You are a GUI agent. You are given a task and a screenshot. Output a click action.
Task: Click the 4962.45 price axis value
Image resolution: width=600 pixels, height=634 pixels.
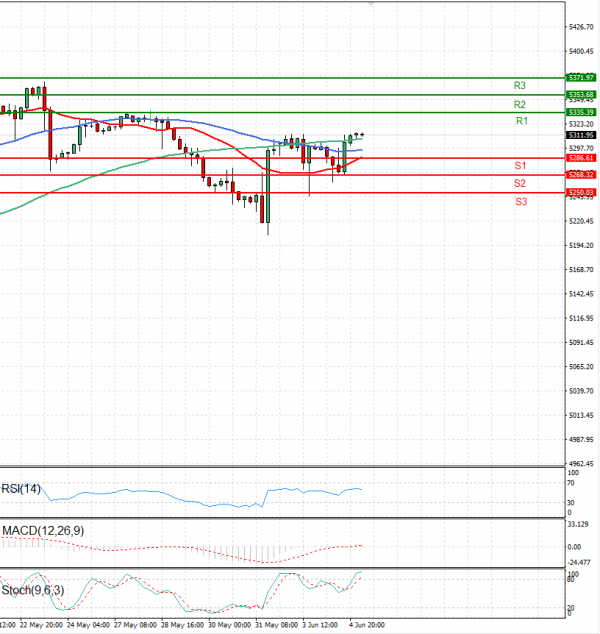581,464
